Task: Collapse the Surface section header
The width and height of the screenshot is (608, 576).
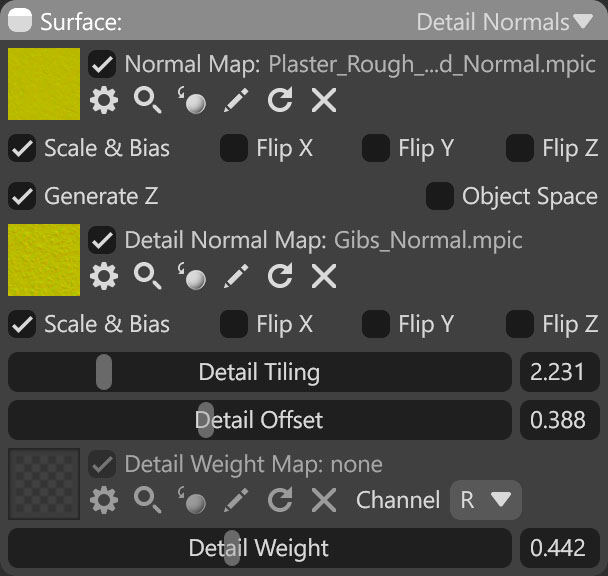Action: pyautogui.click(x=21, y=21)
